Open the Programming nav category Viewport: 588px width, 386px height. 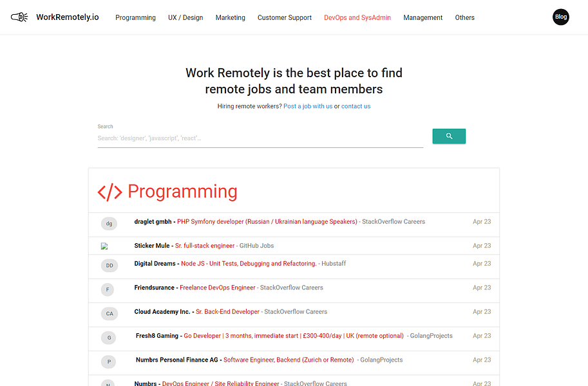(135, 17)
